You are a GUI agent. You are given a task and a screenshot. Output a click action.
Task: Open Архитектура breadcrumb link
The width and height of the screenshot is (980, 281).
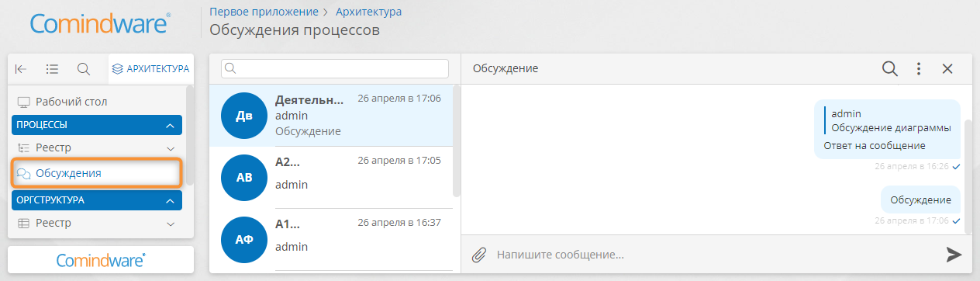(x=368, y=12)
